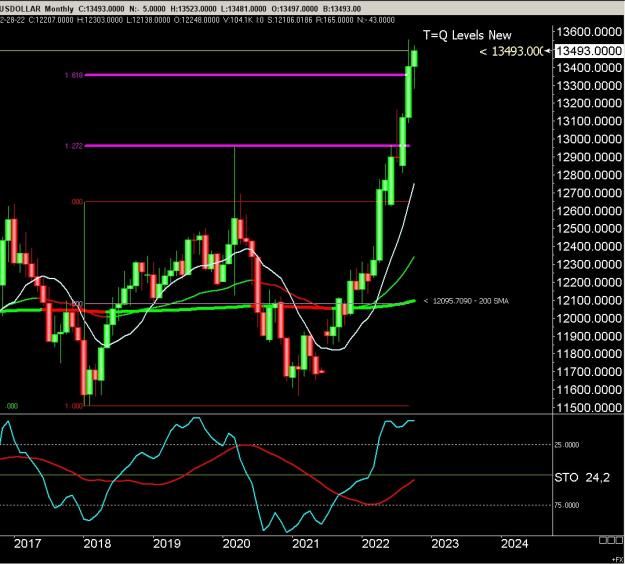Select the magenta 1.272 extension line
Viewport: 625px width, 564px height.
tap(247, 145)
